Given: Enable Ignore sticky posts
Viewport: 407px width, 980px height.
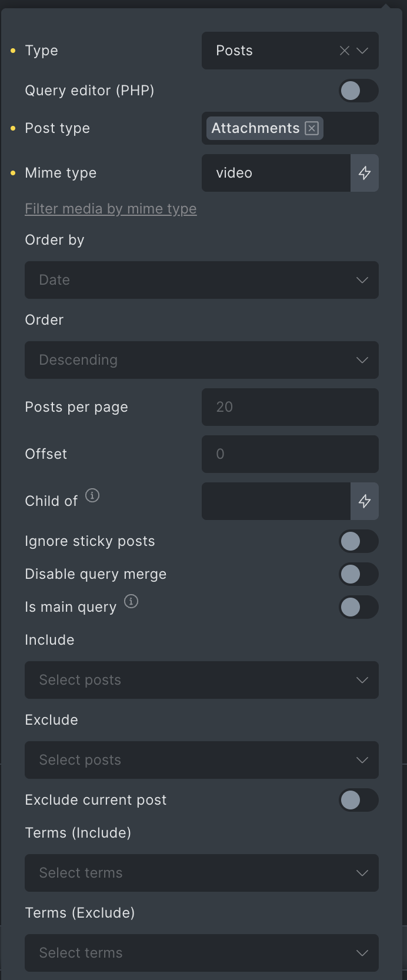Looking at the screenshot, I should [359, 541].
